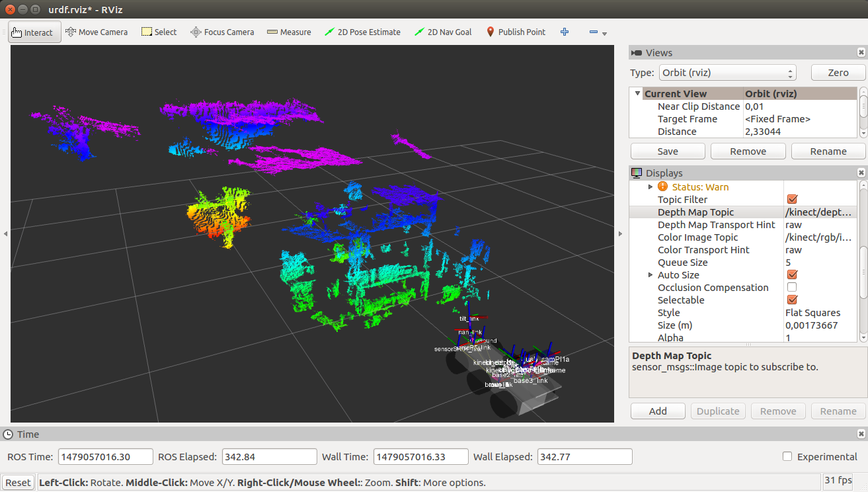Enable Occlusion Compensation checkbox

(792, 288)
